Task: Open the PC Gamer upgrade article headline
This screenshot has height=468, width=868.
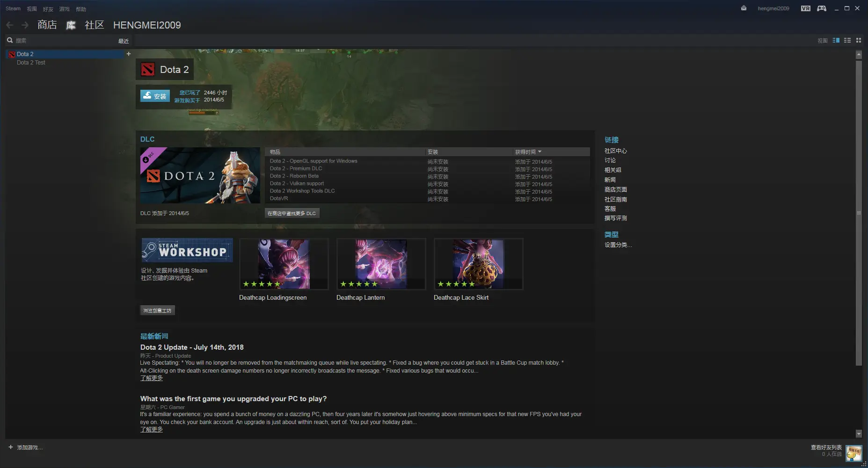Action: coord(233,399)
